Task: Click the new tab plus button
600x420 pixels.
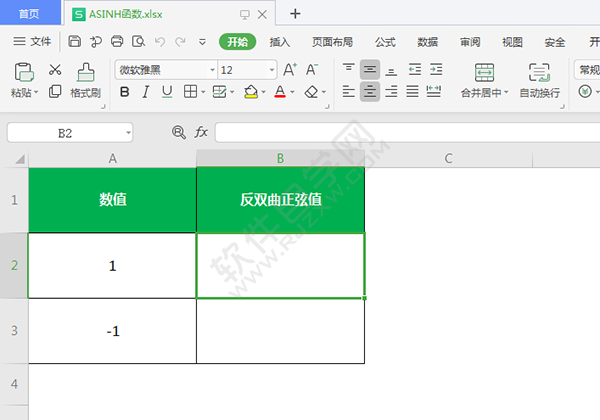Action: tap(295, 14)
